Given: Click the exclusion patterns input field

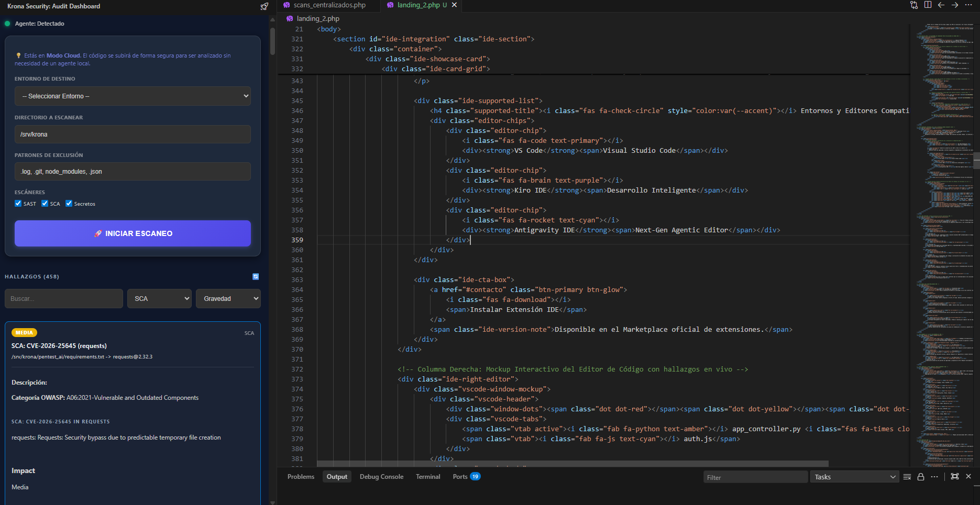Looking at the screenshot, I should pos(133,172).
